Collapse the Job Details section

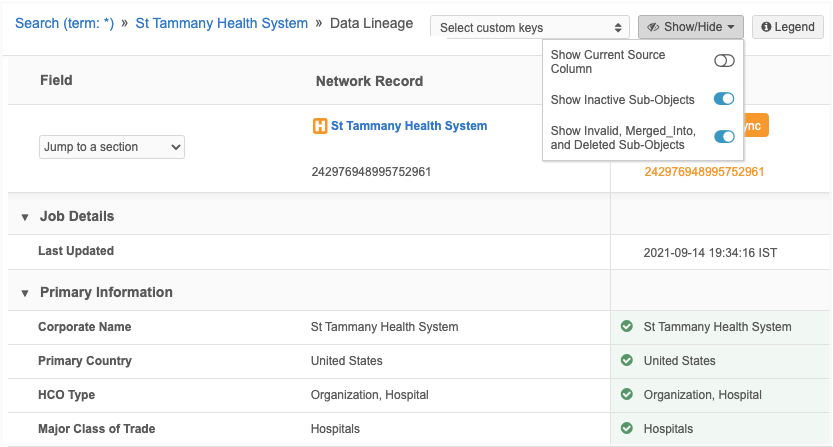pyautogui.click(x=25, y=217)
